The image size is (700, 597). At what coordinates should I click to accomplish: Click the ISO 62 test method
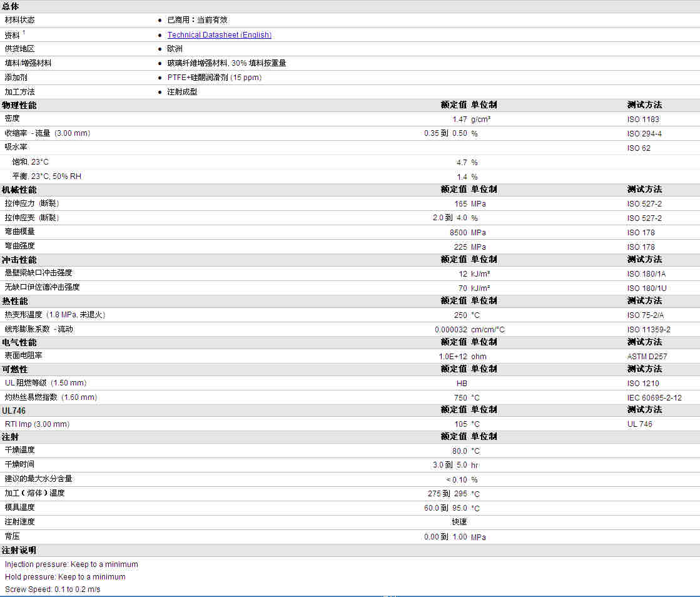639,148
